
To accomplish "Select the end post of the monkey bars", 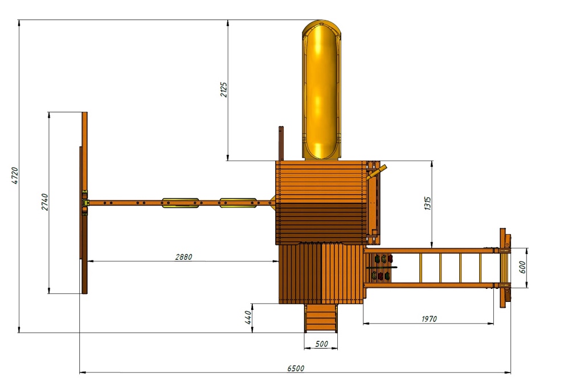I will tap(503, 268).
